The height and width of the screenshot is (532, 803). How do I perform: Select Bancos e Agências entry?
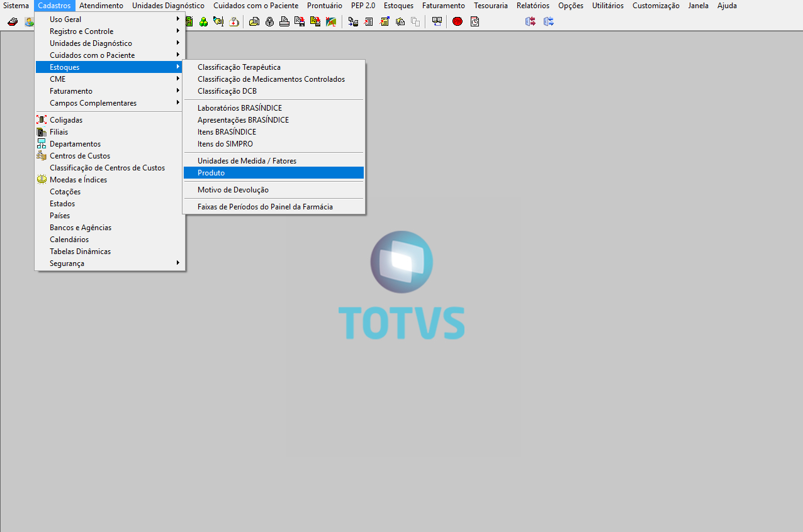pyautogui.click(x=110, y=227)
